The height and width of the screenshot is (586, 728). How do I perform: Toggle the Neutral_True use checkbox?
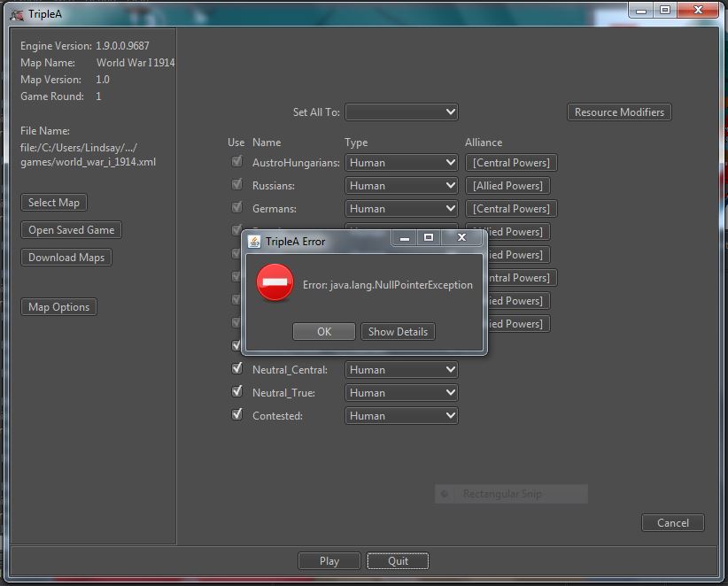(x=237, y=391)
